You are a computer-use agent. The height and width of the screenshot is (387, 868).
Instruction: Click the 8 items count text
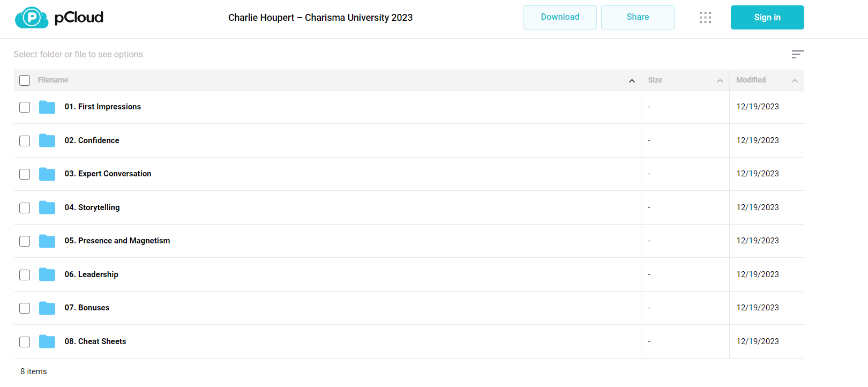point(34,371)
